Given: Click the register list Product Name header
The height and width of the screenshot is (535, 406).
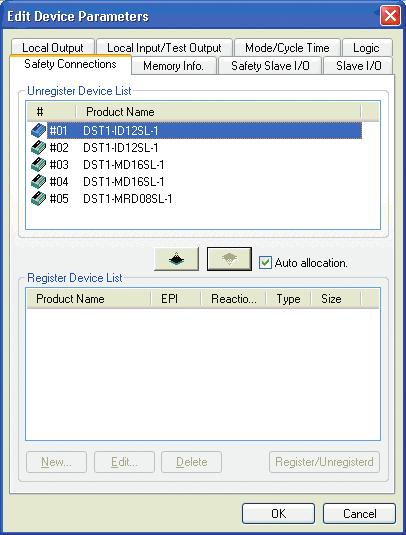Looking at the screenshot, I should pos(89,299).
